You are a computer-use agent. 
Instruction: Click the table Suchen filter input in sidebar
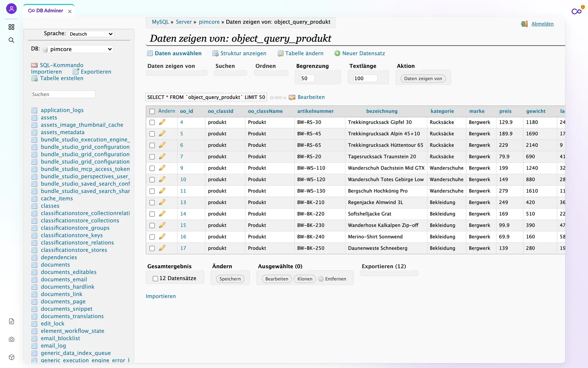pos(63,95)
